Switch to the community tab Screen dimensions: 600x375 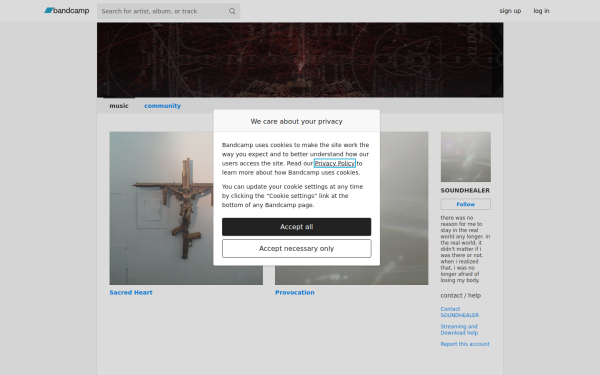(162, 106)
